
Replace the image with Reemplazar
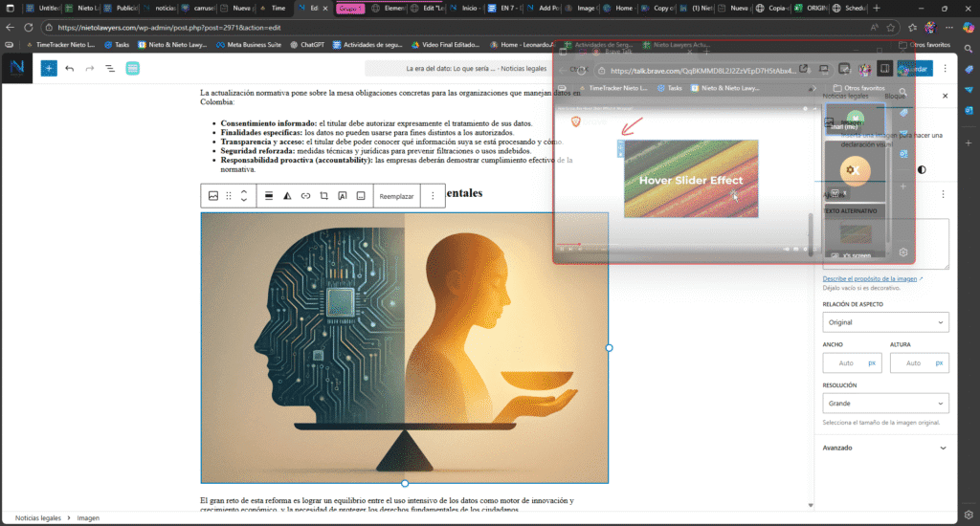tap(396, 196)
